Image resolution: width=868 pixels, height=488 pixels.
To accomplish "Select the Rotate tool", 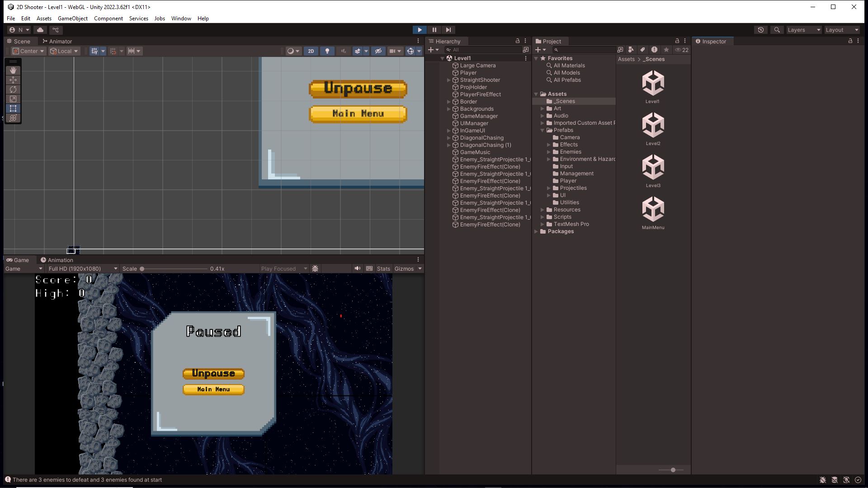I will tap(13, 89).
